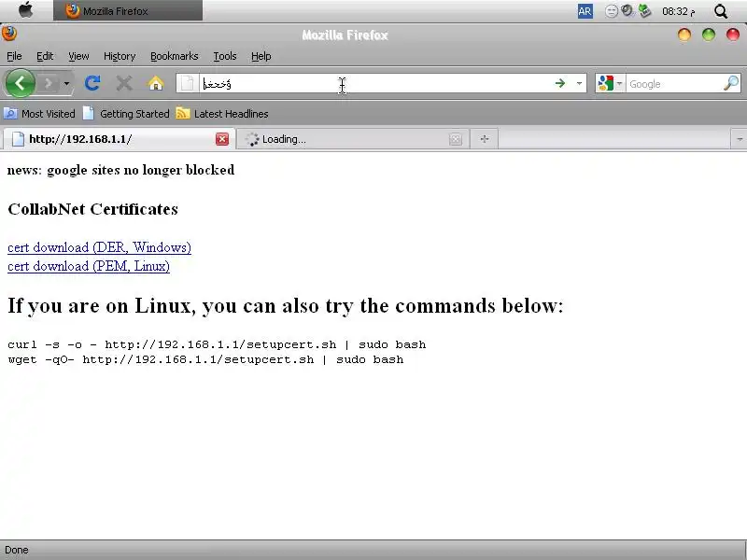
Task: Click the Firefox logo in window title bar
Action: 9,34
